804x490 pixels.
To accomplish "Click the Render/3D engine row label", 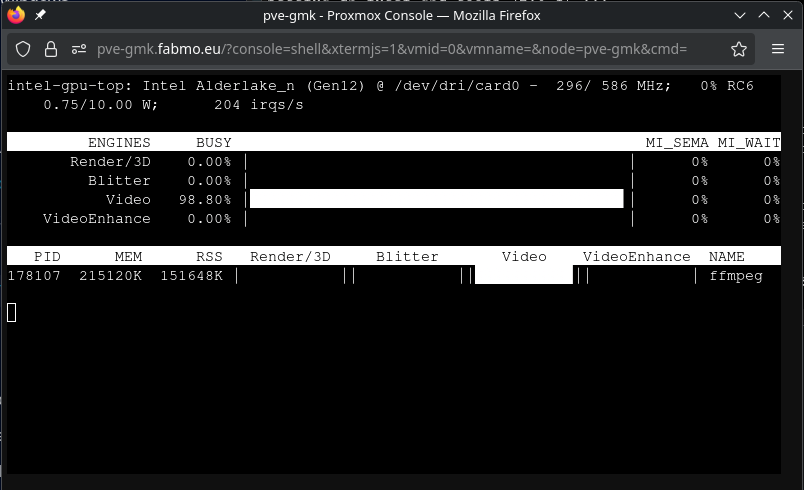I will point(110,162).
